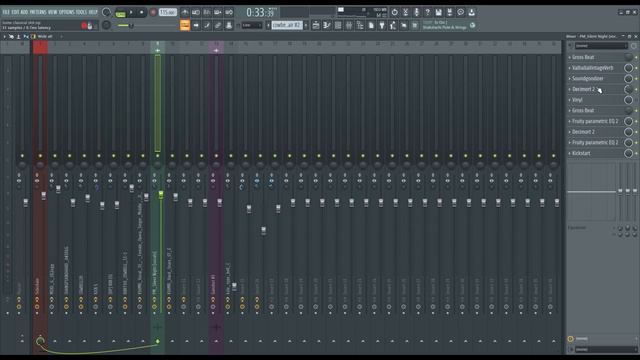Screen dimensions: 640x360
Task: Toggle the orange typing keyboard icon
Action: click(x=185, y=25)
